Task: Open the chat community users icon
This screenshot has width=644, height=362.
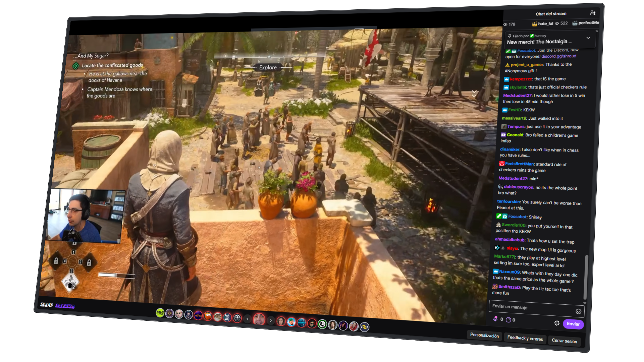Action: pyautogui.click(x=593, y=13)
